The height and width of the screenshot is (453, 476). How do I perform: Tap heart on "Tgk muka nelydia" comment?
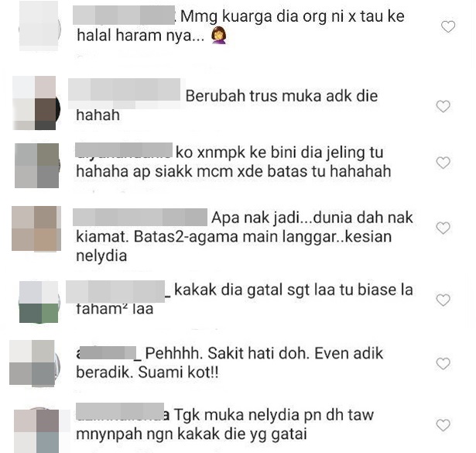[x=443, y=425]
